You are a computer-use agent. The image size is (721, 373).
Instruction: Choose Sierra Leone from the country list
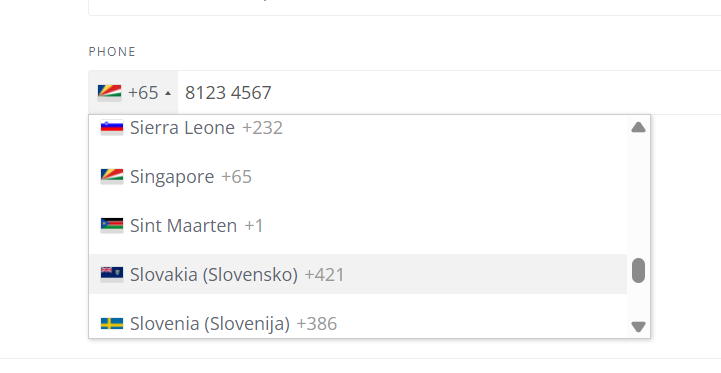[358, 127]
